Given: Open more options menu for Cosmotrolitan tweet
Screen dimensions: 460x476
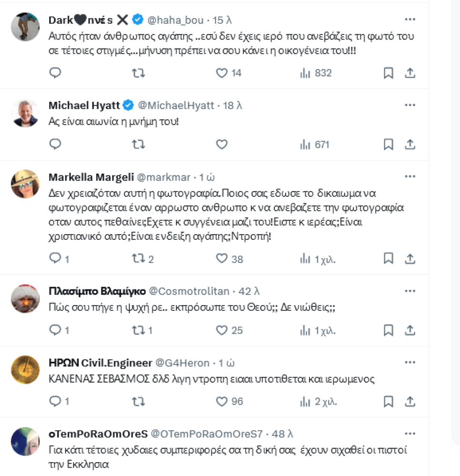Looking at the screenshot, I should coord(410,290).
